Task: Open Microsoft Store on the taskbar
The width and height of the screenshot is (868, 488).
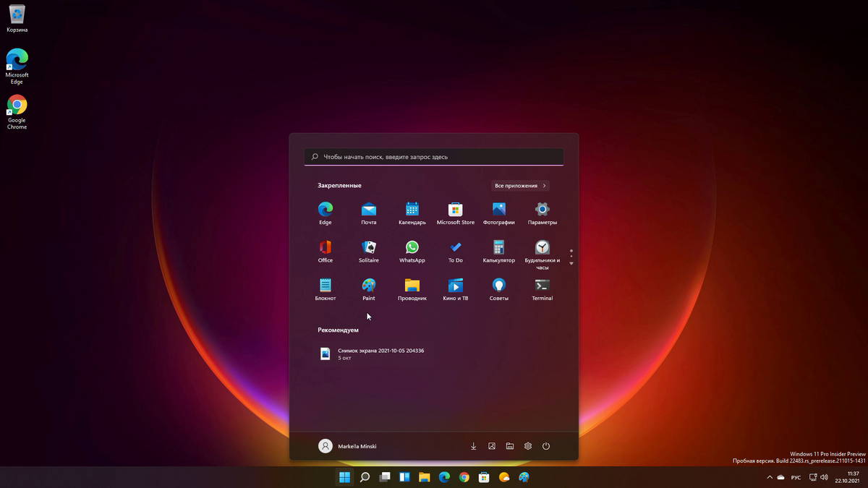Action: pos(484,477)
